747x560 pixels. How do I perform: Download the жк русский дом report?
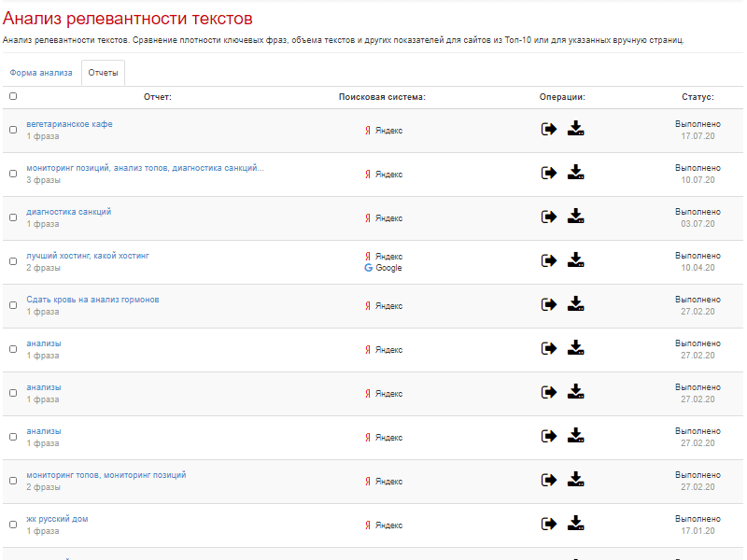(575, 523)
